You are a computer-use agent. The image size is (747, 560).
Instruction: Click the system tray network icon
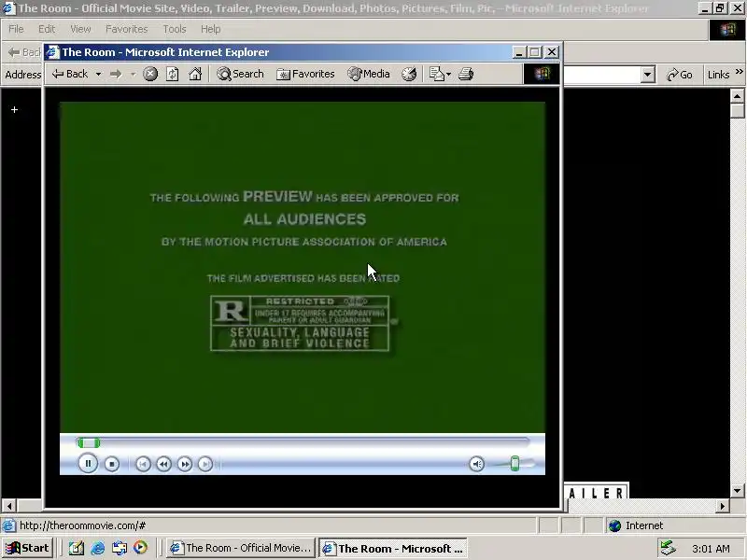point(668,548)
